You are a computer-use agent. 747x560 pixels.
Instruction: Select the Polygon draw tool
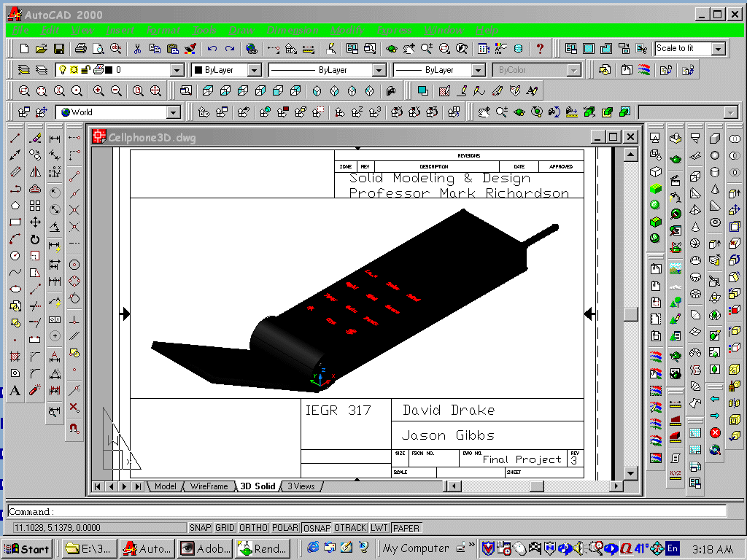click(15, 205)
